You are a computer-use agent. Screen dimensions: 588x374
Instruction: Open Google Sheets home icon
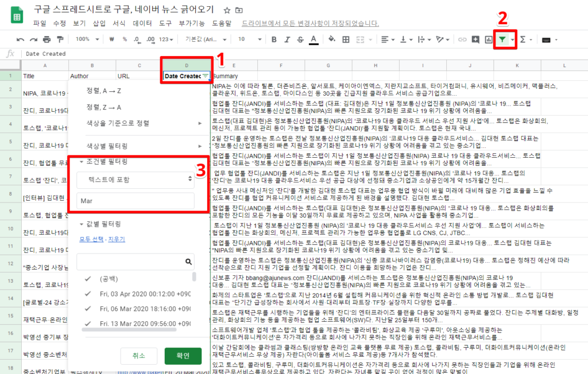coord(17,15)
